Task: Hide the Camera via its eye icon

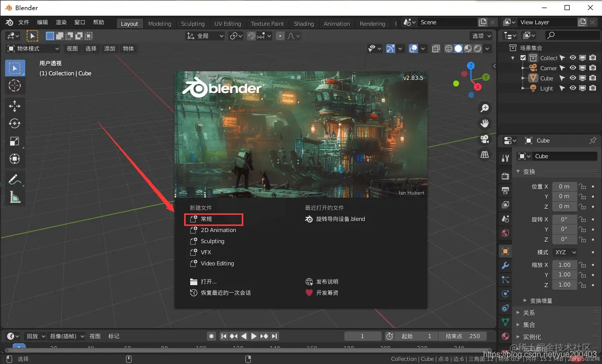Action: click(573, 68)
